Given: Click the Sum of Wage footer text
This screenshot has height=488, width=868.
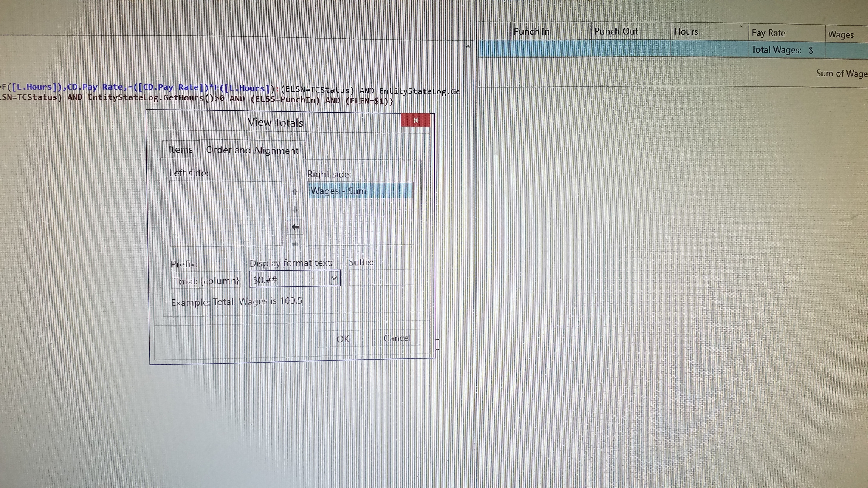Looking at the screenshot, I should tap(841, 73).
